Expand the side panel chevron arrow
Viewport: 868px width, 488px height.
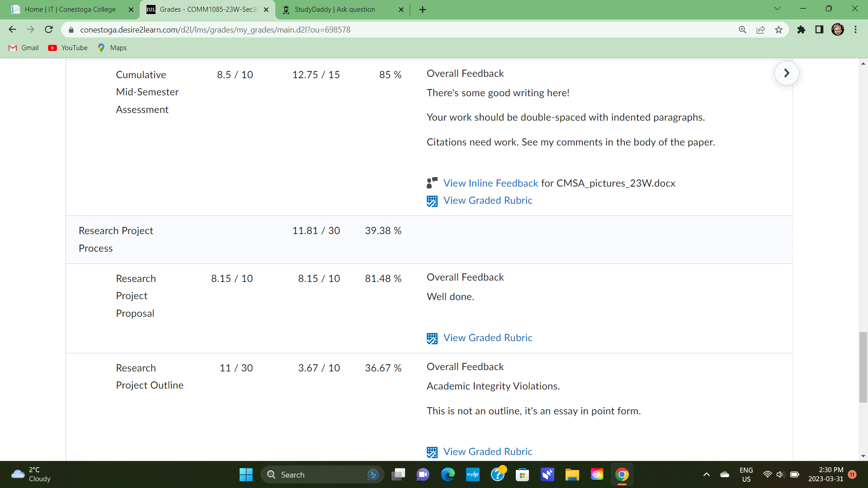[786, 73]
